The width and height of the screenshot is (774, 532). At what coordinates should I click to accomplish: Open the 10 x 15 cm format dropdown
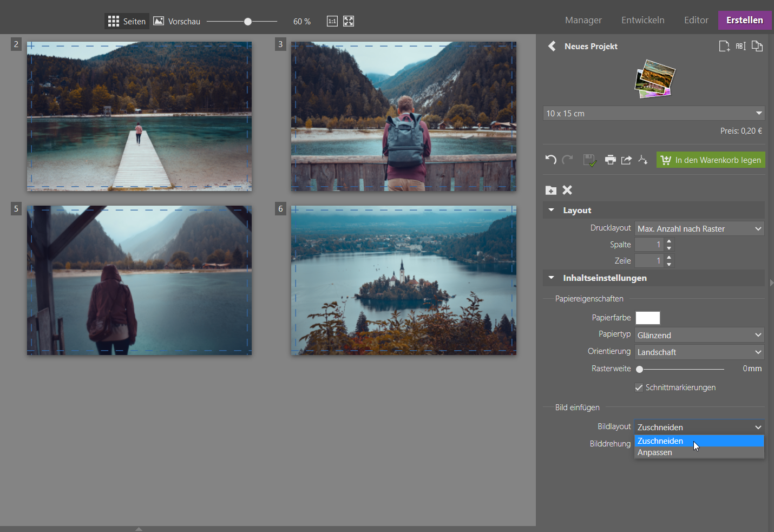[x=654, y=113]
